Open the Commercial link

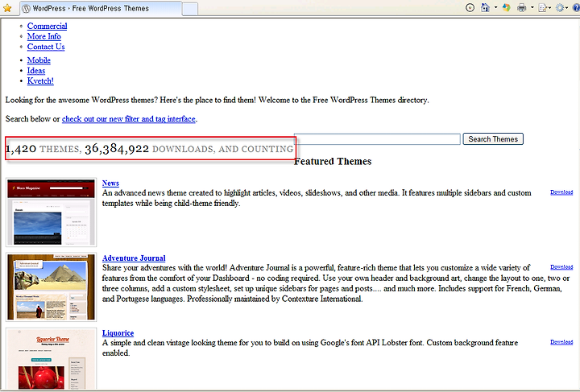(47, 26)
